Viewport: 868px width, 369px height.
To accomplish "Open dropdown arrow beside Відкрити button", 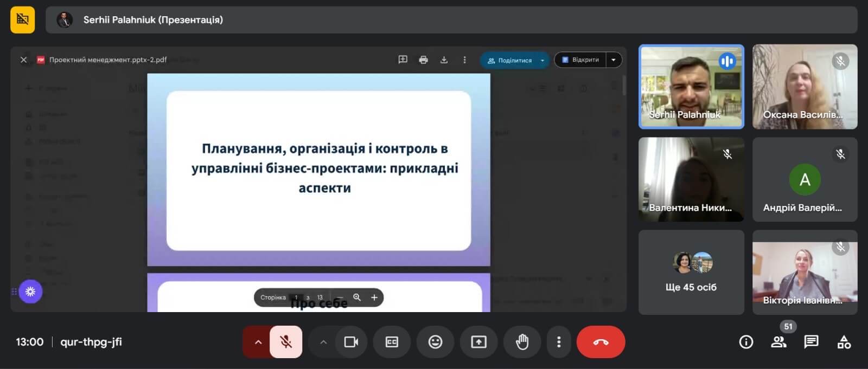I will 614,60.
